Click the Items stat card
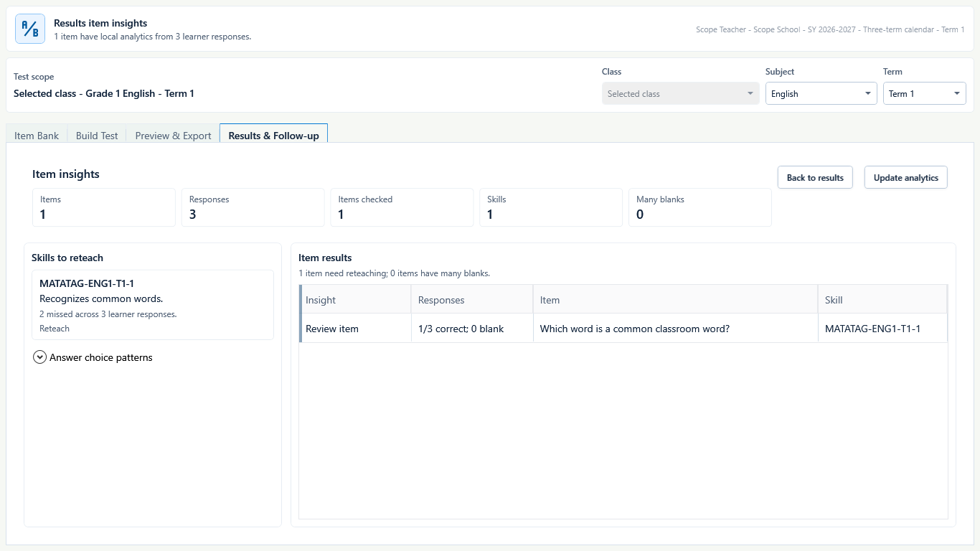Viewport: 980px width, 551px height. (104, 207)
